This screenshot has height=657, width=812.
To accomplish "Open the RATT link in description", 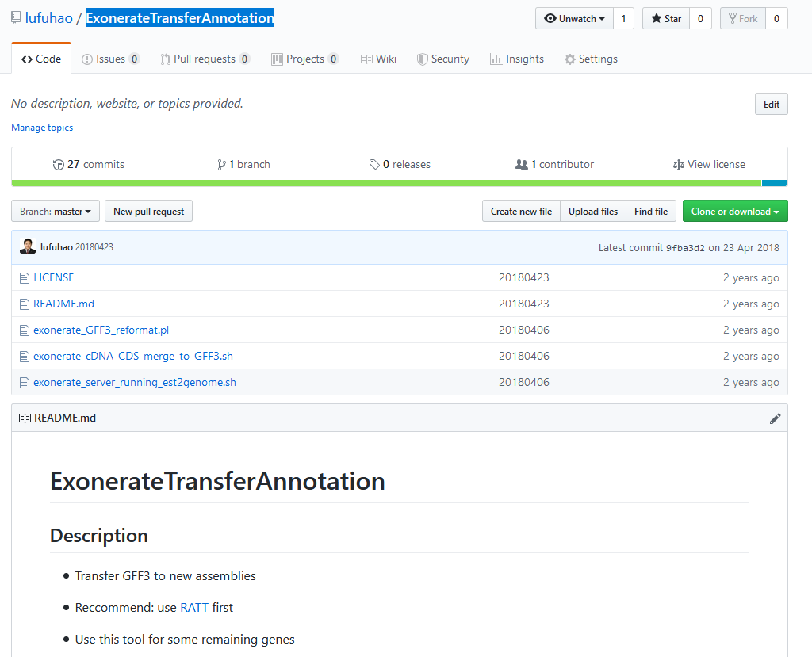I will [194, 607].
